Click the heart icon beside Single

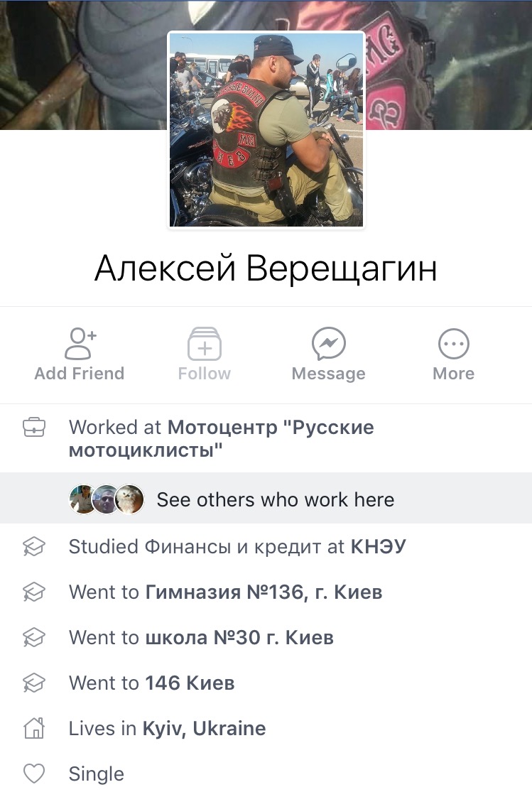(x=34, y=774)
